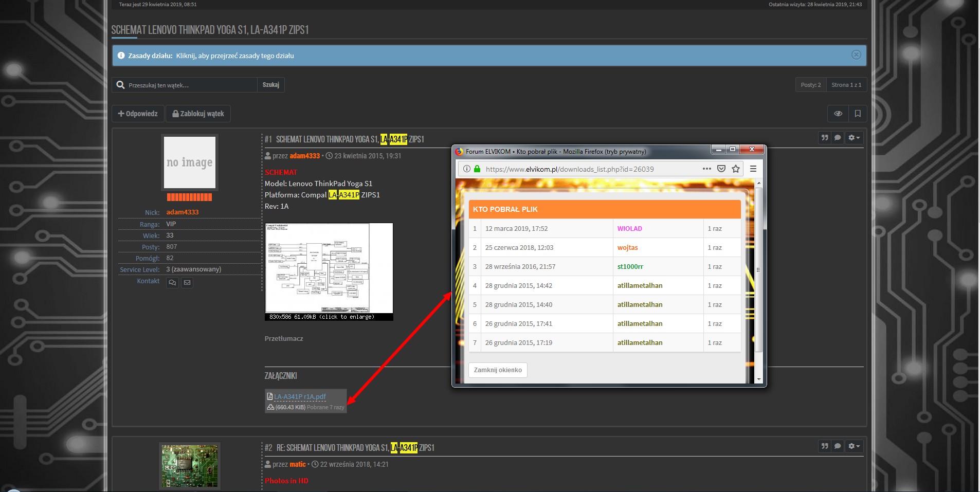The width and height of the screenshot is (980, 492).
Task: Click the Zamknij okienko button
Action: [498, 370]
